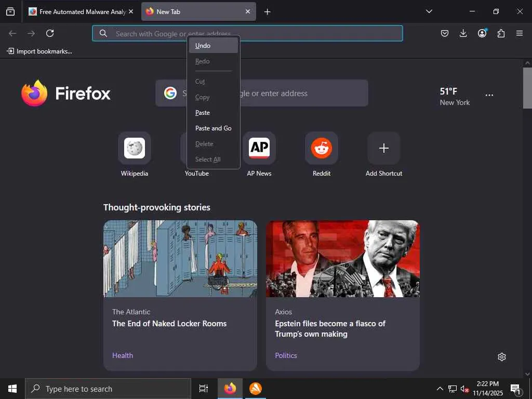Switch to Free Automated Malware Analysis tab
The width and height of the screenshot is (532, 399).
81,11
